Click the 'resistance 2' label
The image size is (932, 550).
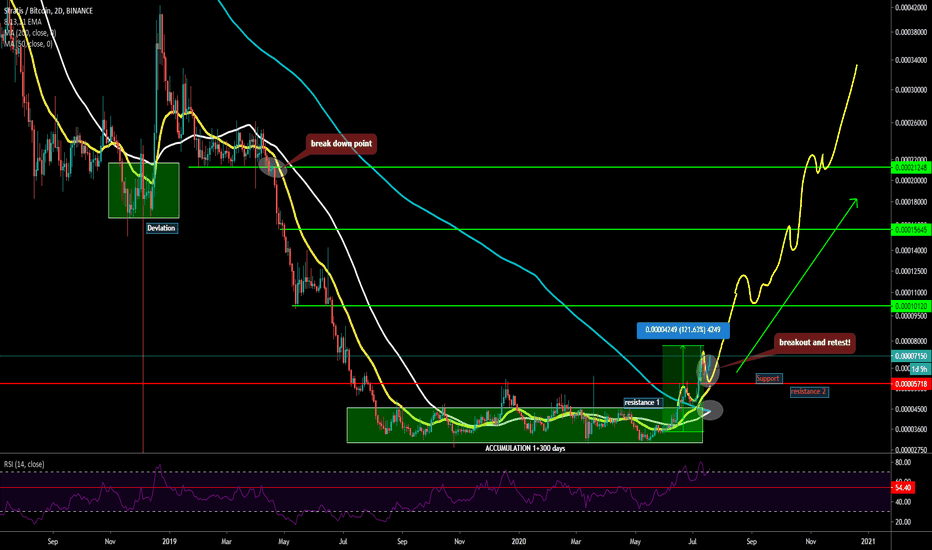tap(809, 392)
